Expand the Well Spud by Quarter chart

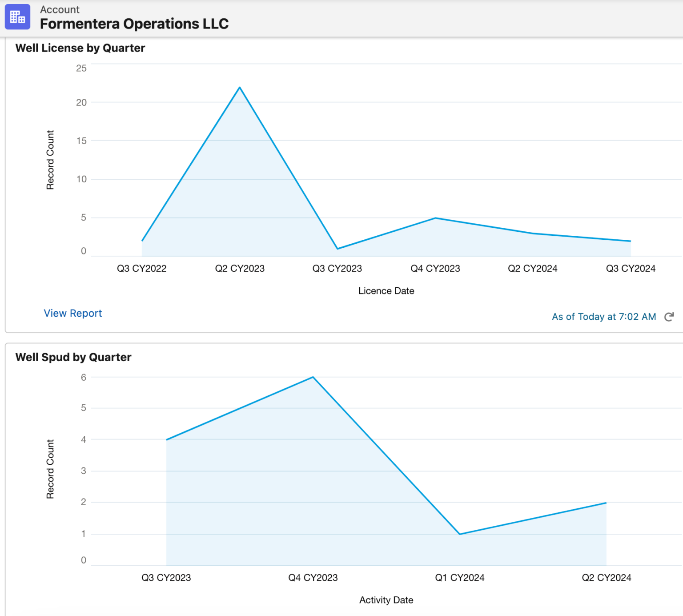point(73,357)
